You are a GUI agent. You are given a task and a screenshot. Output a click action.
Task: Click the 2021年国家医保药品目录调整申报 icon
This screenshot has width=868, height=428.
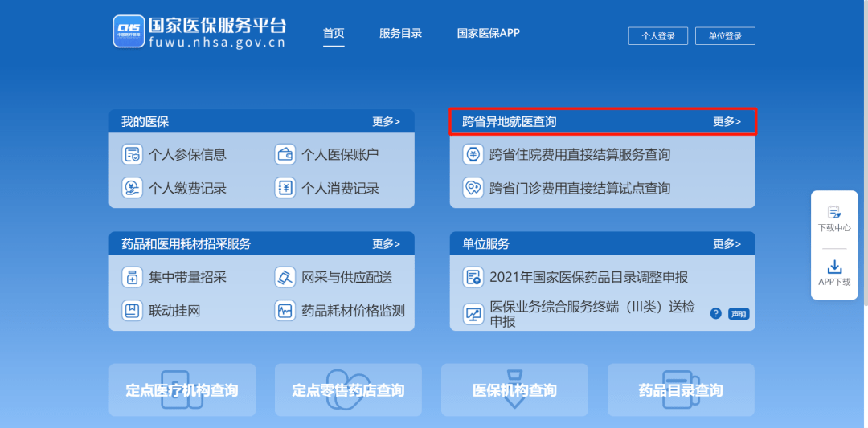point(473,277)
